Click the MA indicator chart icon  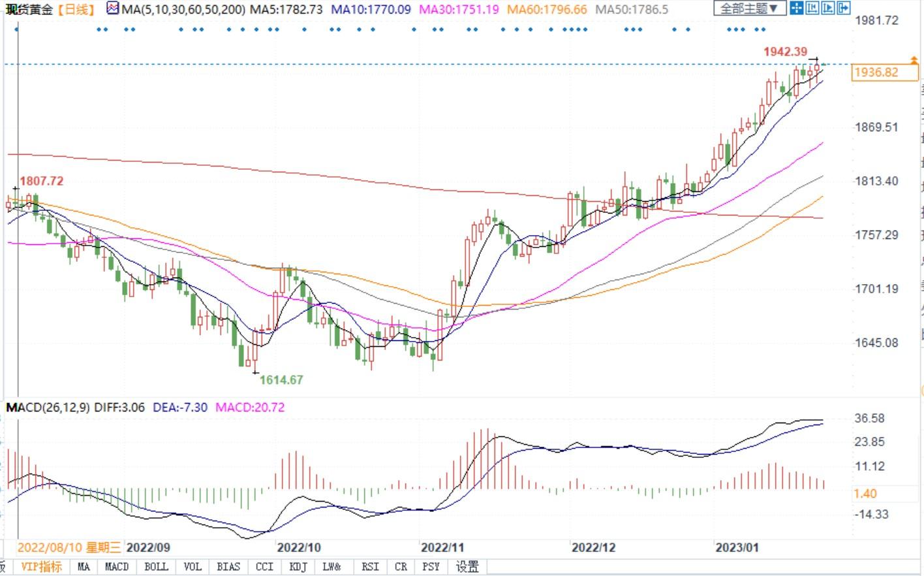point(114,9)
